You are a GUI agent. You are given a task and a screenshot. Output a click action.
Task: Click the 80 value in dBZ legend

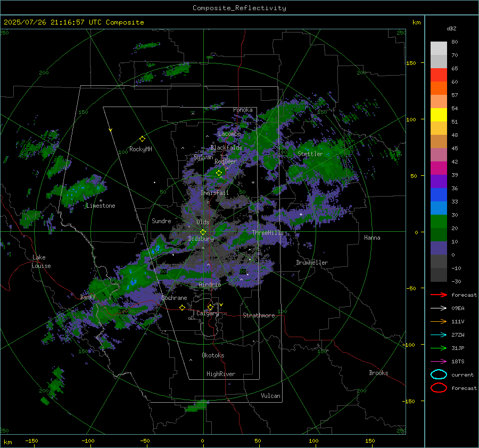coord(455,42)
